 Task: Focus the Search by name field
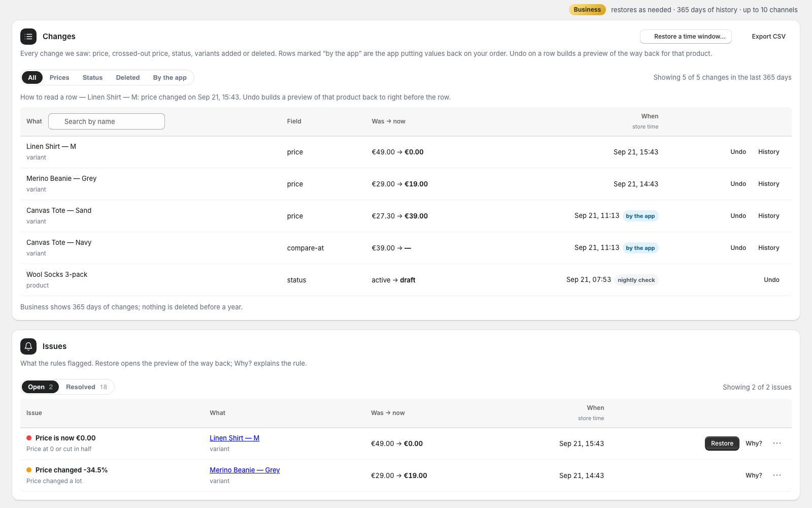pos(107,121)
